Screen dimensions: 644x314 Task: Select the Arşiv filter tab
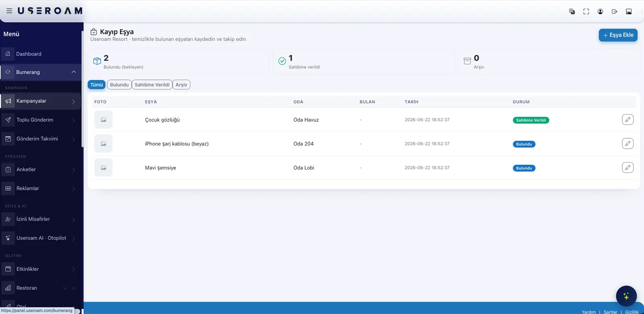click(182, 85)
